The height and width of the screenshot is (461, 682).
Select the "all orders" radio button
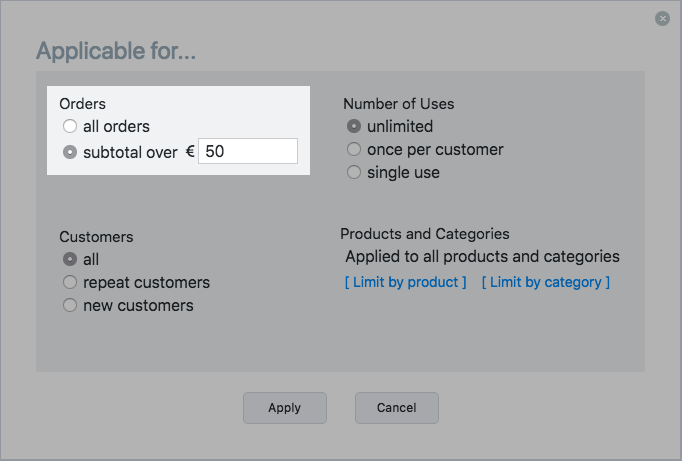(70, 127)
